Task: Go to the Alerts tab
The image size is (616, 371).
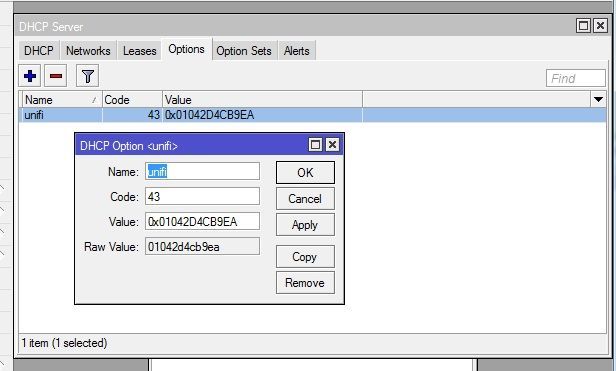Action: coord(297,51)
